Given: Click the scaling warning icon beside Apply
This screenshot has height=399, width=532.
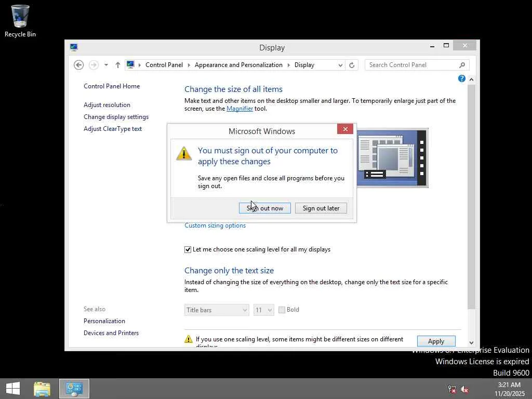Looking at the screenshot, I should tap(188, 339).
